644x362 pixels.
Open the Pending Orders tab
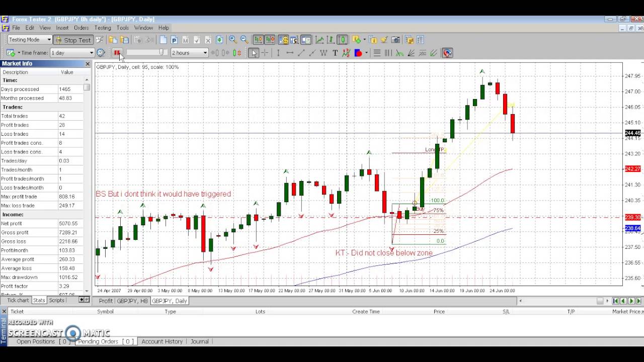(105, 341)
